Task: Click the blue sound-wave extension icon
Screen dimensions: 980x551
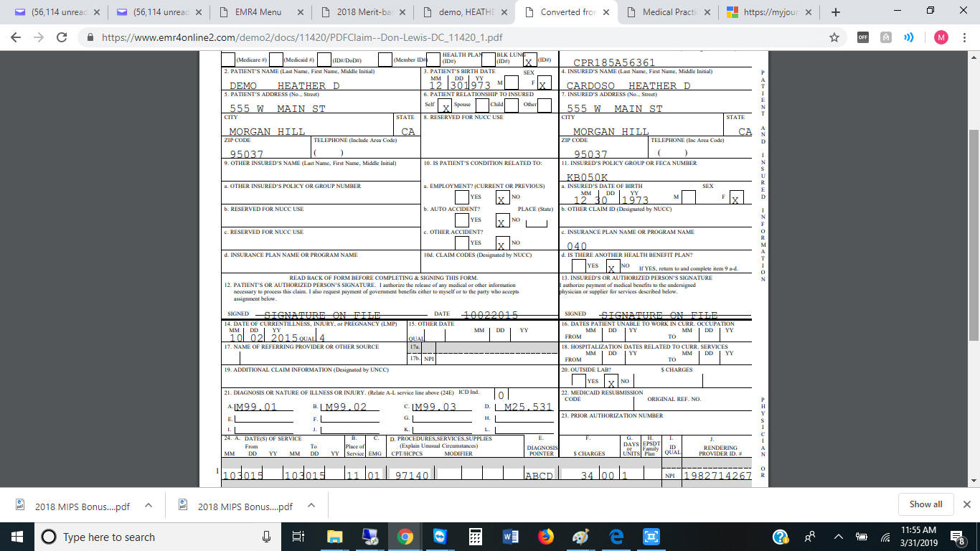Action: coord(909,37)
